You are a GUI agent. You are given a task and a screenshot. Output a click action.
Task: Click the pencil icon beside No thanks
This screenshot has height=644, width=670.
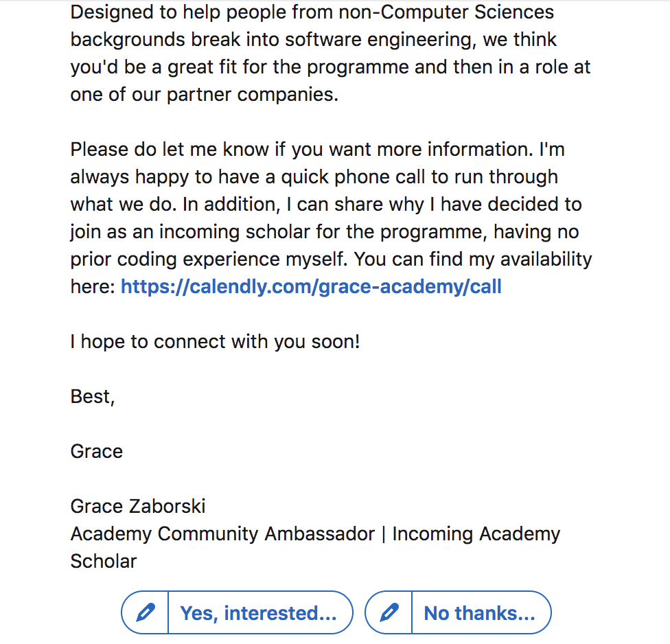[x=389, y=612]
